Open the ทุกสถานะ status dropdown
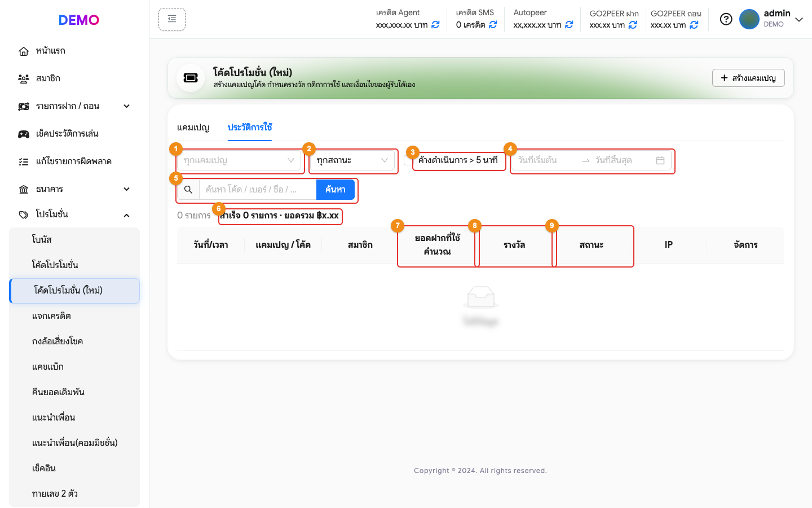This screenshot has height=508, width=812. 352,160
